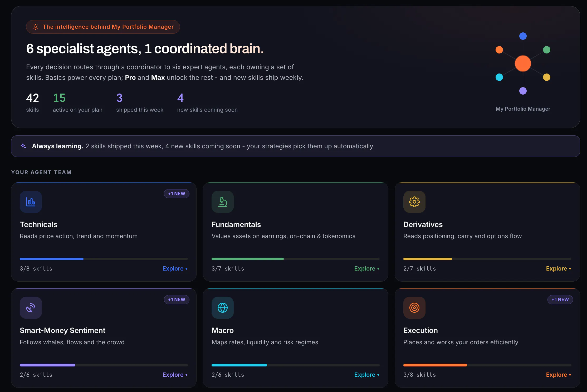The height and width of the screenshot is (392, 587).
Task: Click the +1 NEW badge on Technicals
Action: [x=177, y=194]
